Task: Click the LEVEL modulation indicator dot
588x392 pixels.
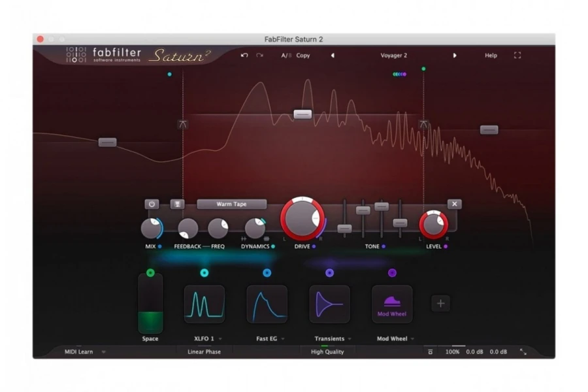Action: pyautogui.click(x=446, y=246)
